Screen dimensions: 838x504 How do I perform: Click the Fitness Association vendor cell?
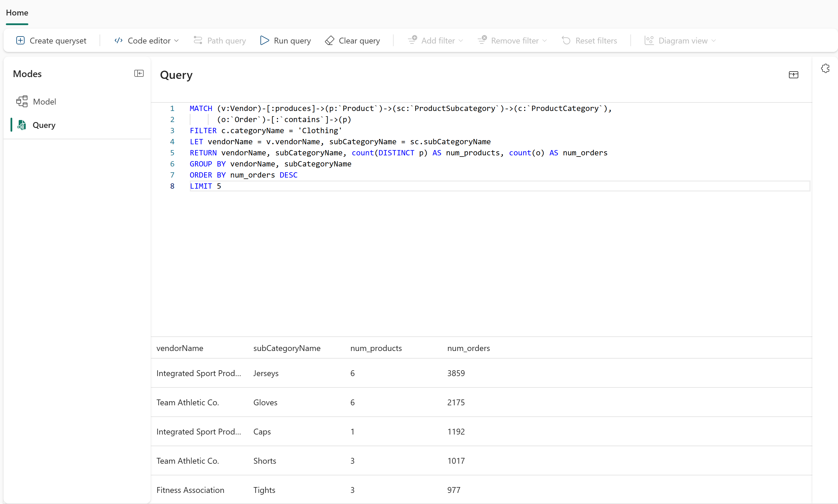pos(190,490)
